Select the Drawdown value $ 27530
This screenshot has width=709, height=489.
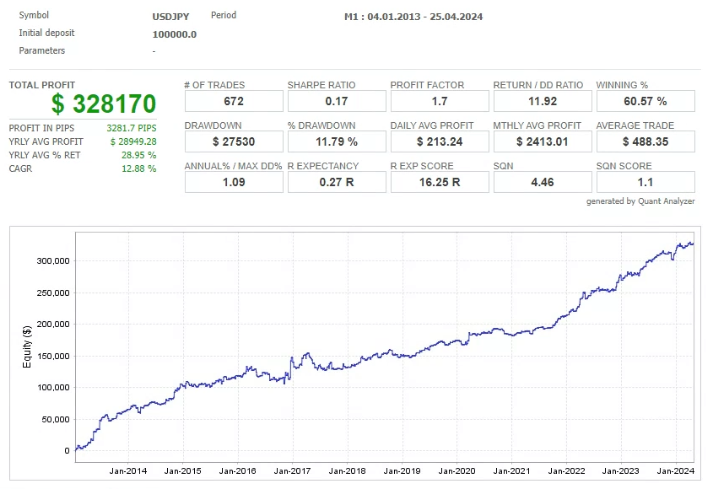232,142
